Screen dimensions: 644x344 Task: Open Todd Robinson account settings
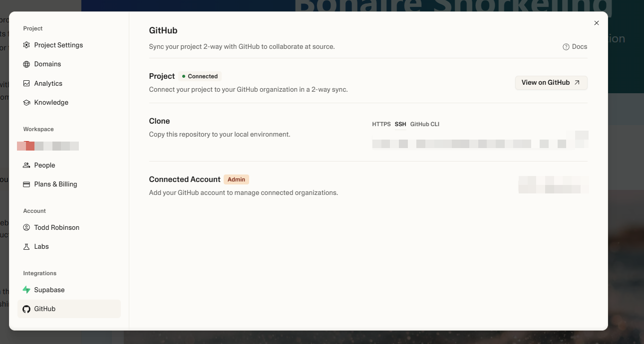pyautogui.click(x=56, y=227)
